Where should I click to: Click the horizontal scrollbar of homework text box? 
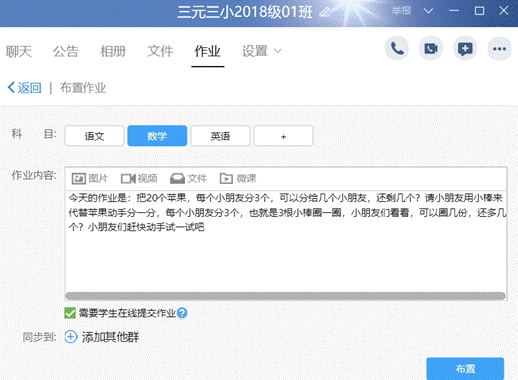285,296
